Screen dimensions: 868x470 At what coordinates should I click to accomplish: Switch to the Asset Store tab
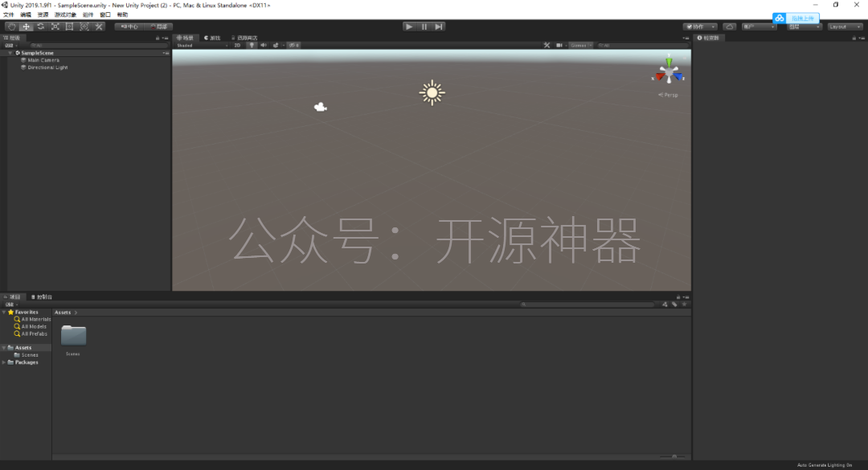(244, 38)
